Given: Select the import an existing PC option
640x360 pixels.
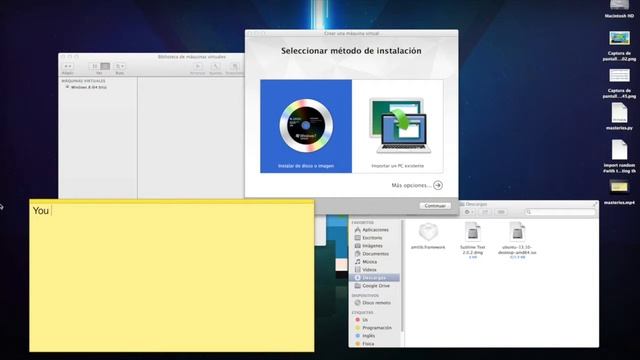Looking at the screenshot, I should (398, 126).
